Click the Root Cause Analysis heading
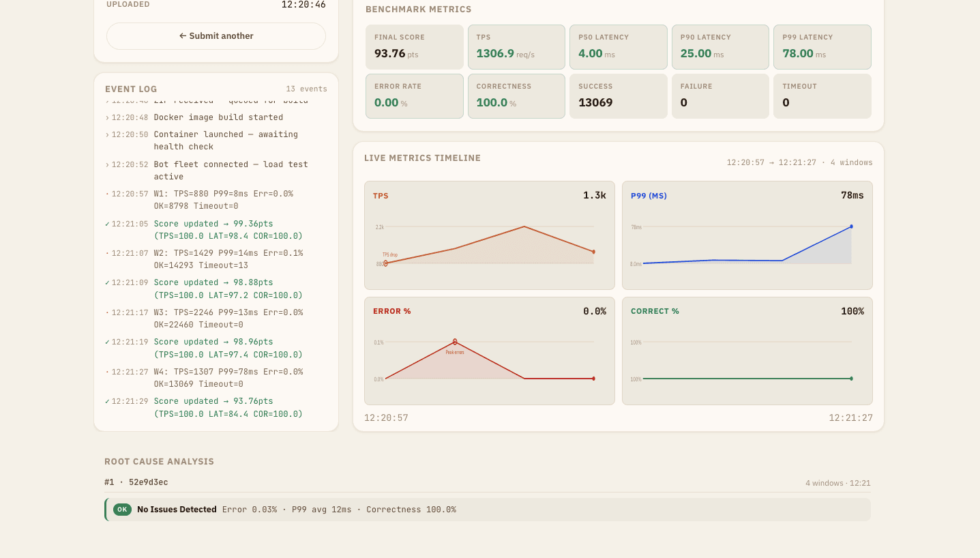This screenshot has width=980, height=558. [x=159, y=461]
